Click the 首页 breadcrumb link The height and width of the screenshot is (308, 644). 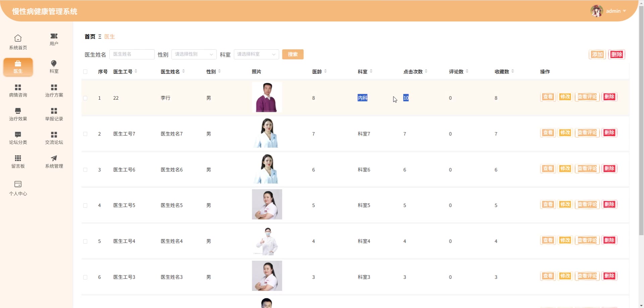pos(90,37)
